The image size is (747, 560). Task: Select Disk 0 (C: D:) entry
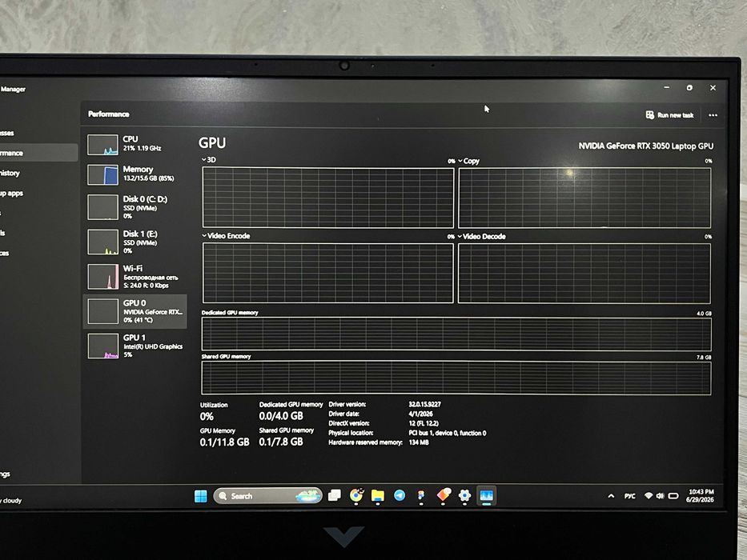[135, 207]
